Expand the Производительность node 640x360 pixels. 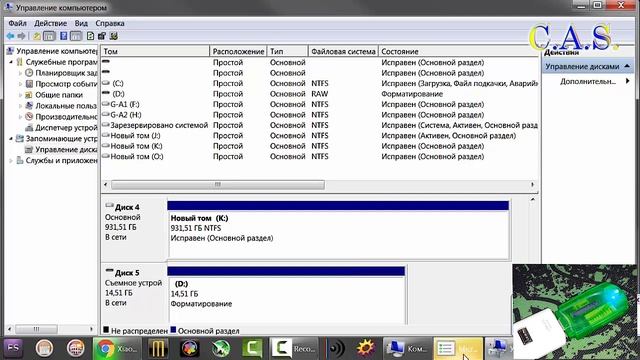click(x=20, y=117)
